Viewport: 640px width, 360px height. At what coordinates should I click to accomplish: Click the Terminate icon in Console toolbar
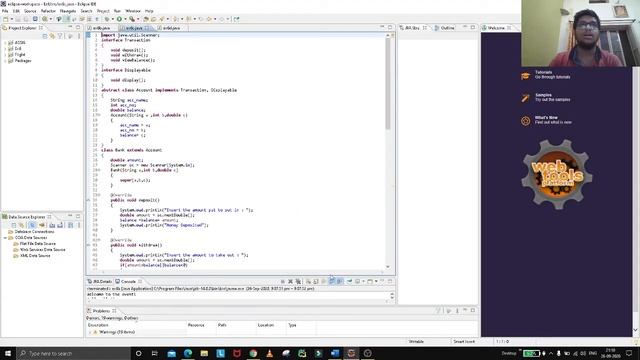282,282
